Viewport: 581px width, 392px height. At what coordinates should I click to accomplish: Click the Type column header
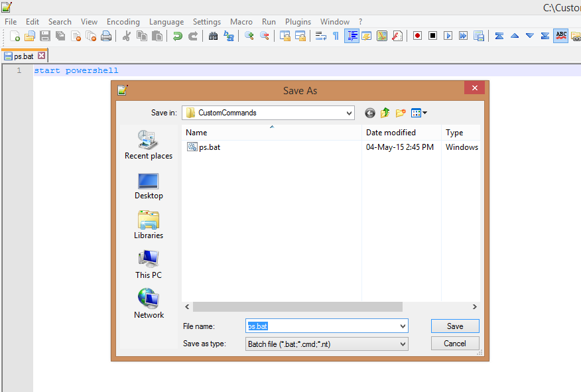[x=461, y=133]
